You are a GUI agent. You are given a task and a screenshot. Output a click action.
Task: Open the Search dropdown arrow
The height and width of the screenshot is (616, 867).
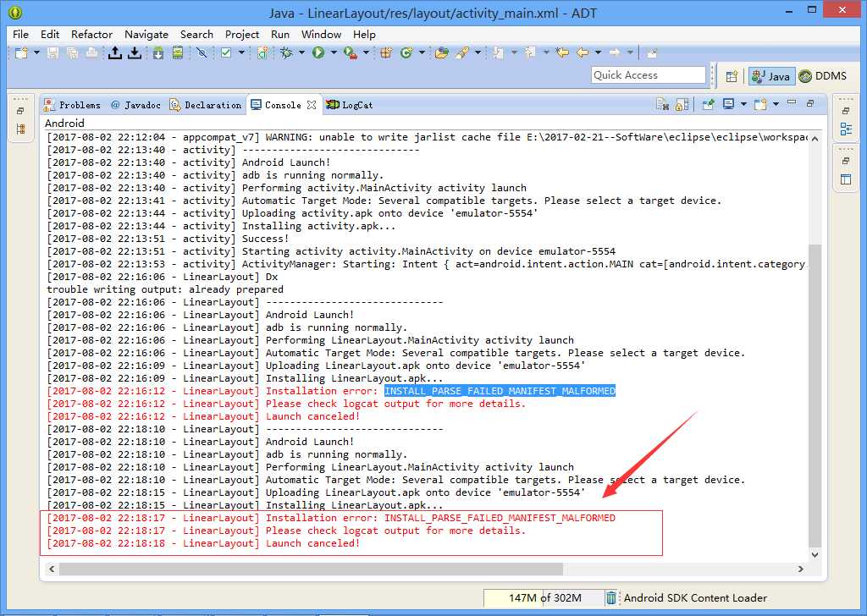tap(478, 53)
